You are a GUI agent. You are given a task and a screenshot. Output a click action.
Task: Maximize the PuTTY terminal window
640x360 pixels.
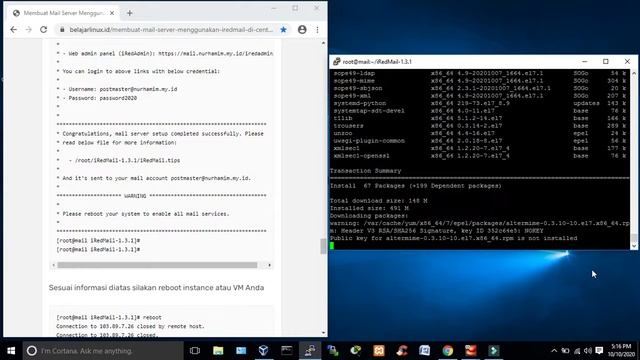click(606, 62)
